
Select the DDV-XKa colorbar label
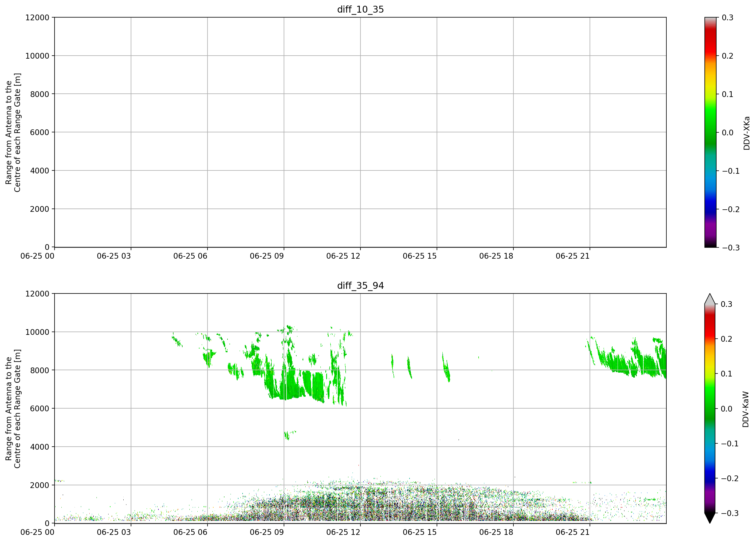(746, 133)
